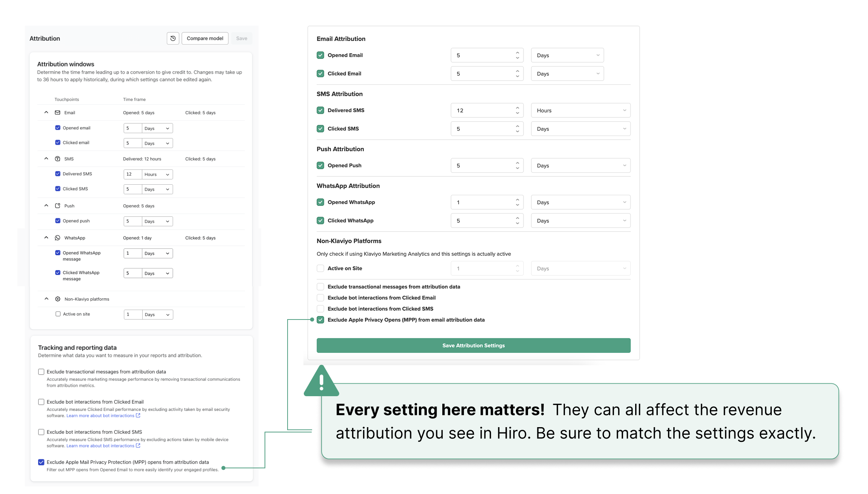Uncheck the Opened Email checkbox in Hiro
The width and height of the screenshot is (868, 494).
320,55
